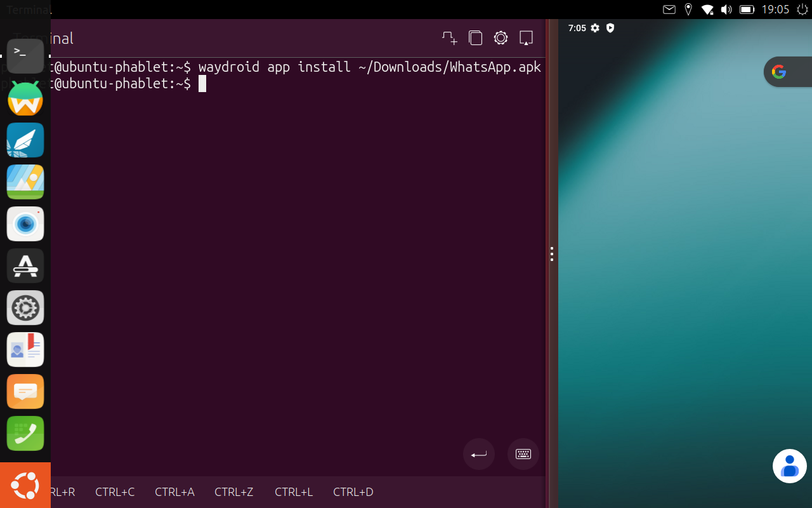Send CTRL+Z shortcut
812x508 pixels.
click(x=234, y=492)
